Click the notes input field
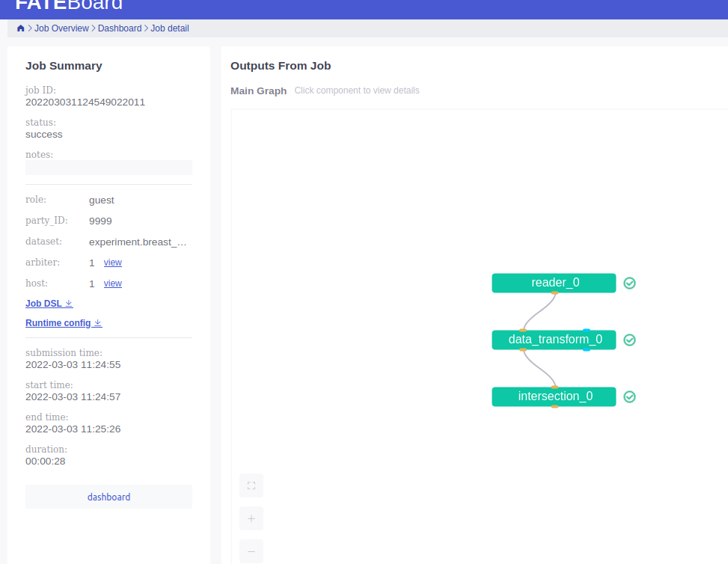The height and width of the screenshot is (564, 728). click(108, 168)
